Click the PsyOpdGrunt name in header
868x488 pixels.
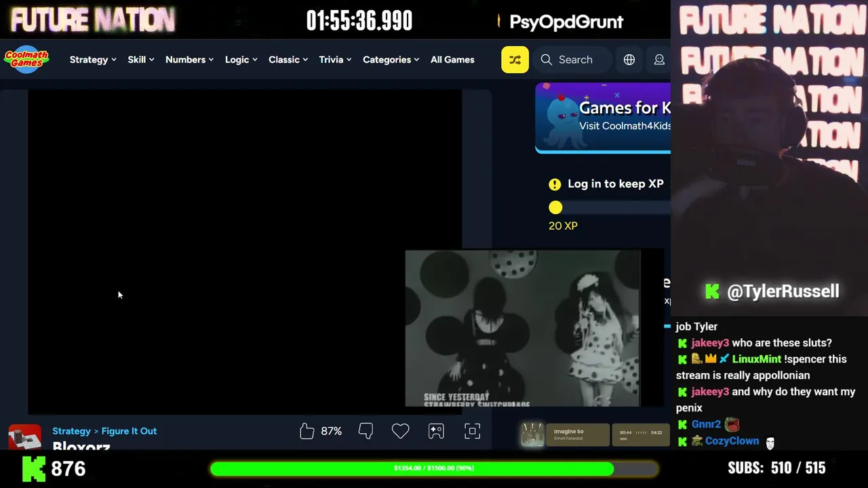(566, 22)
